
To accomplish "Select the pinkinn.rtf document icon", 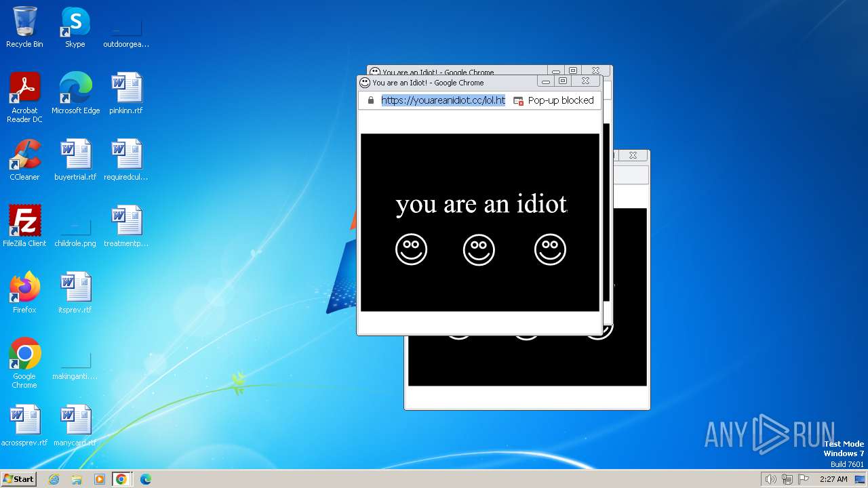I will pos(126,94).
